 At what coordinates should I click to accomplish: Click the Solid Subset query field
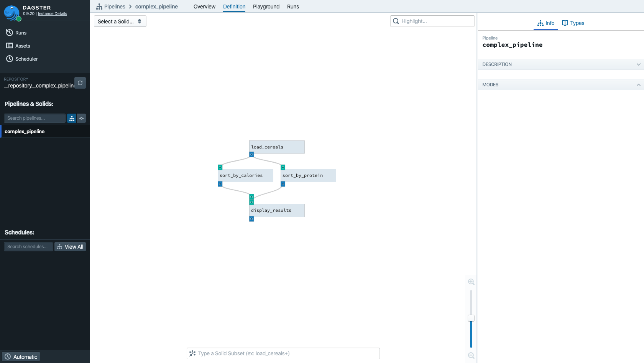[283, 353]
